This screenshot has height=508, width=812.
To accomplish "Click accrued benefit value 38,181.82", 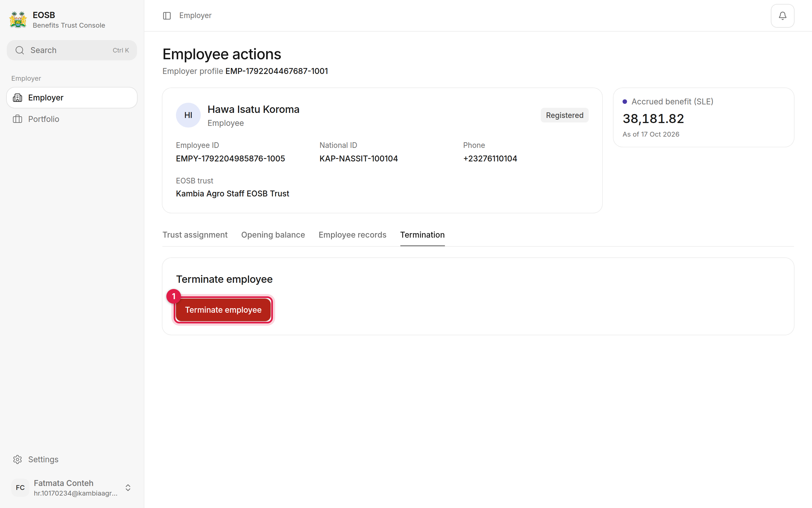I will (653, 119).
